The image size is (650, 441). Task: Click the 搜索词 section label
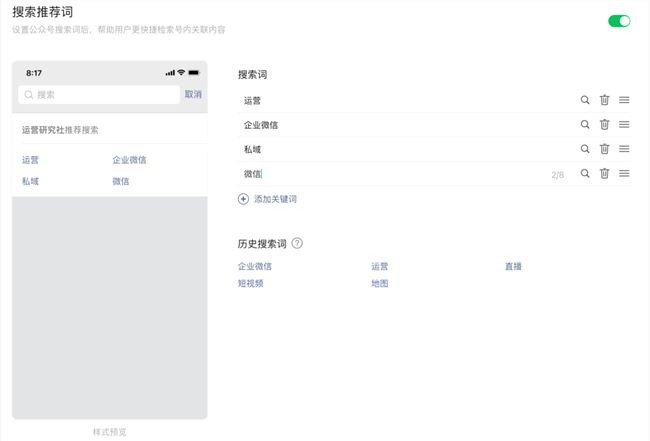tap(252, 75)
